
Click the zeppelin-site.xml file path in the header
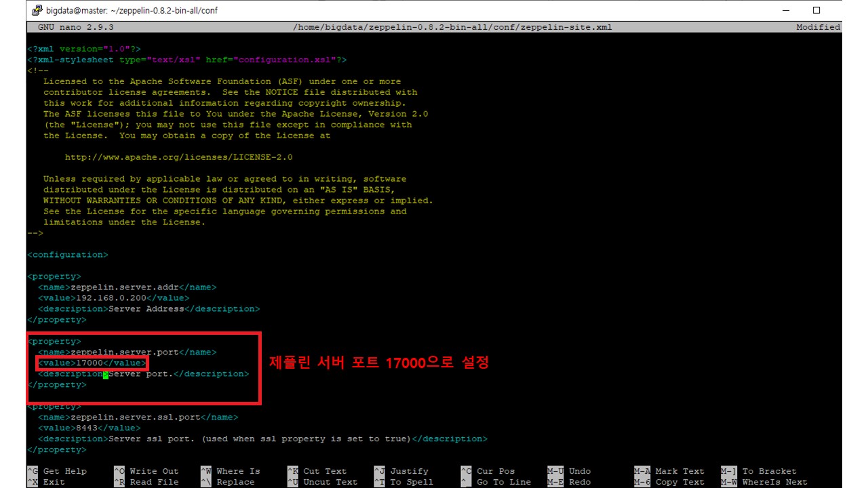(x=452, y=27)
